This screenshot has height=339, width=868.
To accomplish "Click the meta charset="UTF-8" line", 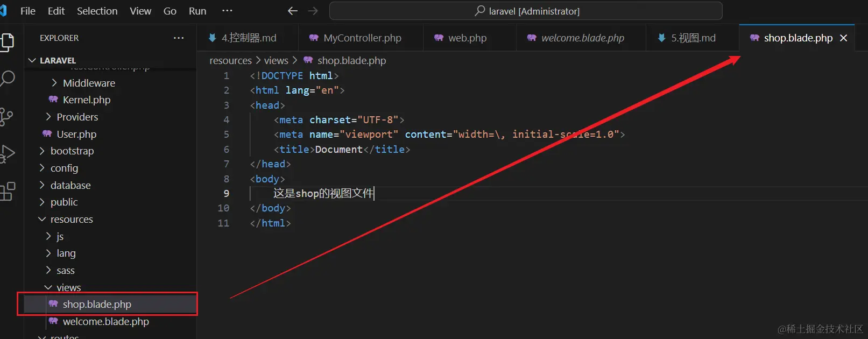I will click(x=338, y=119).
